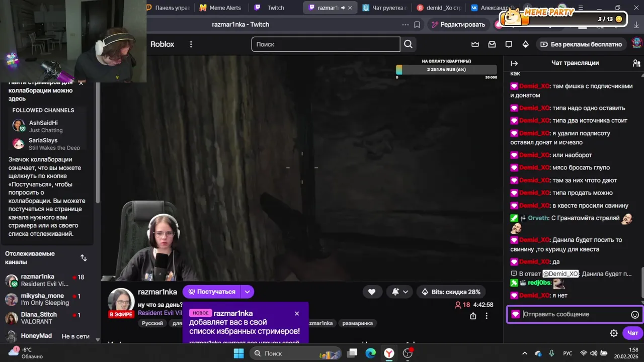644x362 pixels.
Task: Click the heart follow button under the stream
Action: tap(372, 292)
